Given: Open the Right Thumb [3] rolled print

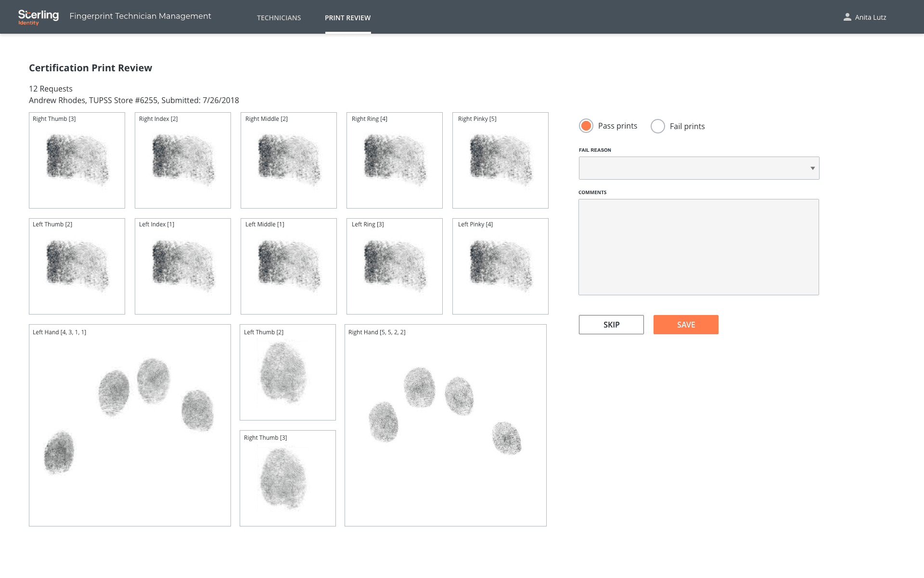Looking at the screenshot, I should [x=77, y=160].
